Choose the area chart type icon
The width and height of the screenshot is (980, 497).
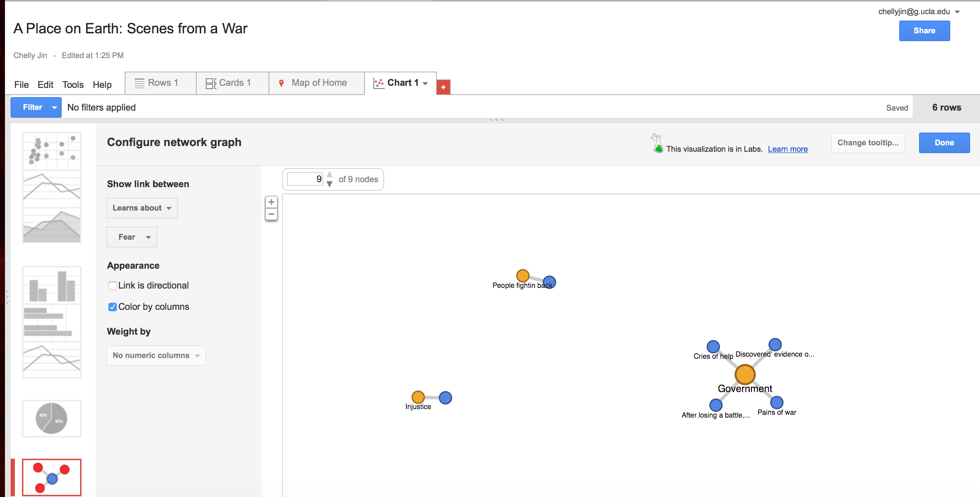[x=52, y=225]
